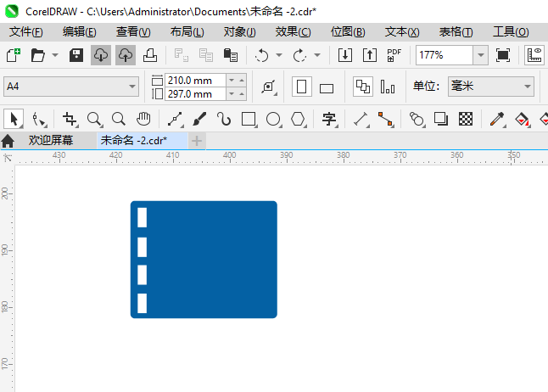
Task: Open the 编辑(E) menu
Action: [x=80, y=32]
